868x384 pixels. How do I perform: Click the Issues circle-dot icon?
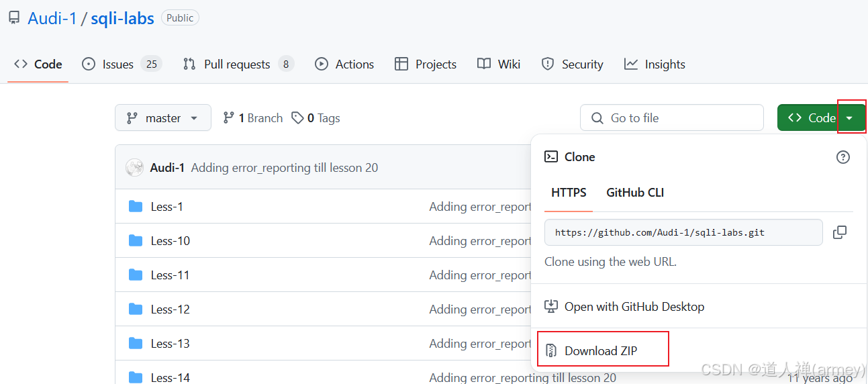click(89, 64)
